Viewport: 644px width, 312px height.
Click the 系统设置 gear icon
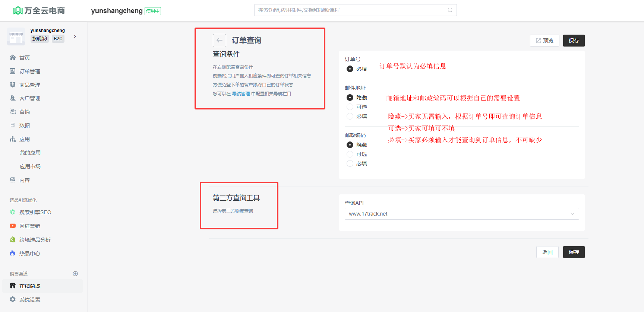tap(13, 299)
